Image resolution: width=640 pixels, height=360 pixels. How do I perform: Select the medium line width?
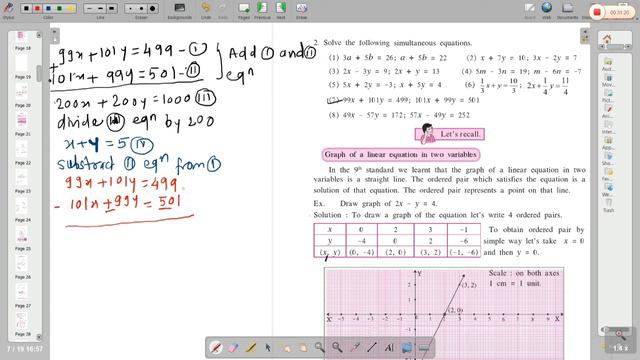click(100, 8)
